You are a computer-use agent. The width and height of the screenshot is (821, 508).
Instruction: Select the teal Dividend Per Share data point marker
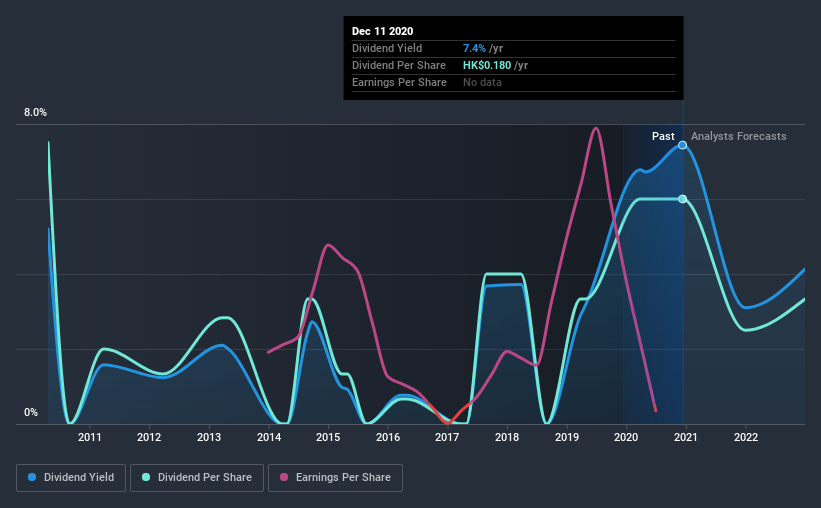click(x=682, y=199)
